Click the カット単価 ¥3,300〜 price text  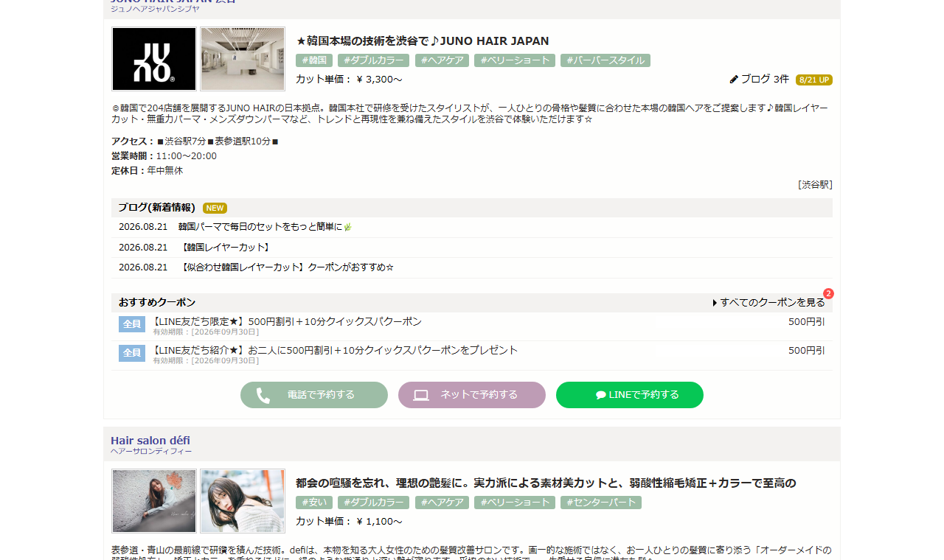click(349, 80)
